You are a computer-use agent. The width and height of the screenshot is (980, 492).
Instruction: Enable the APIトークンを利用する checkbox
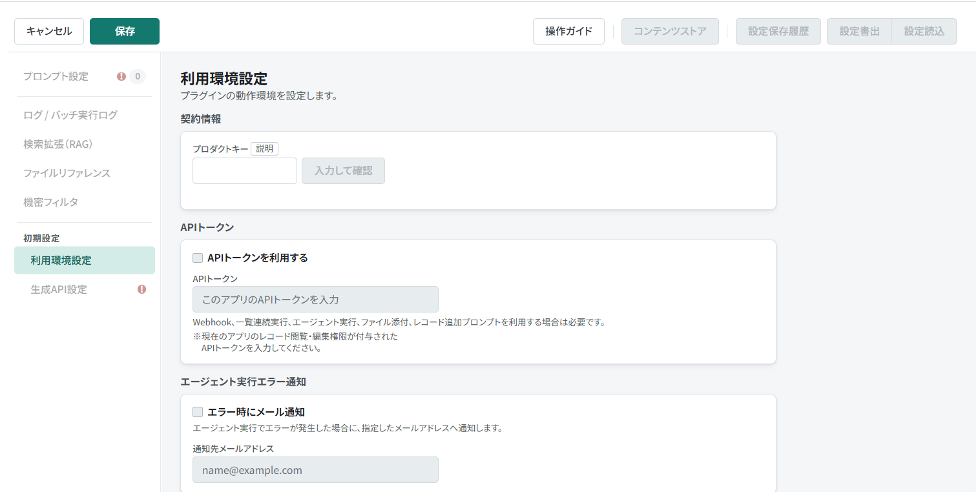198,258
